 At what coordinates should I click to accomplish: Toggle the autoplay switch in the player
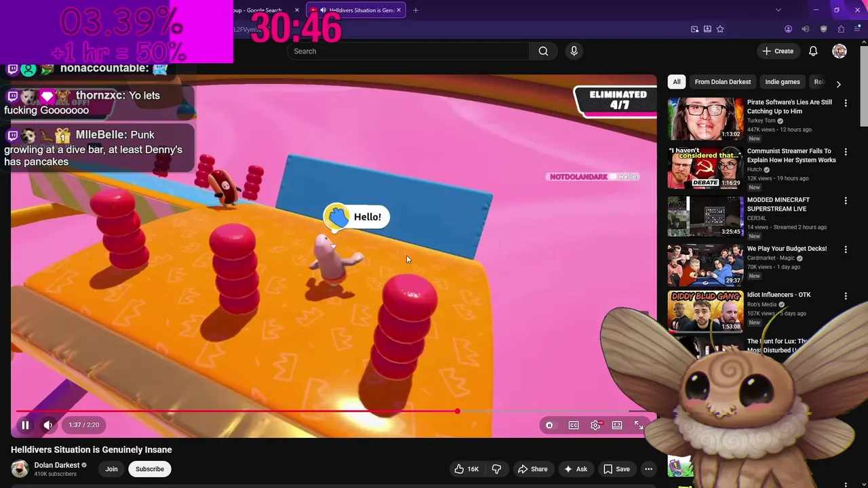pyautogui.click(x=549, y=425)
